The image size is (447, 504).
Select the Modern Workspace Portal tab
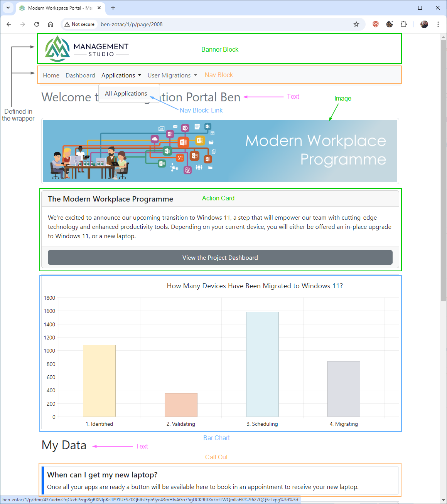[60, 8]
